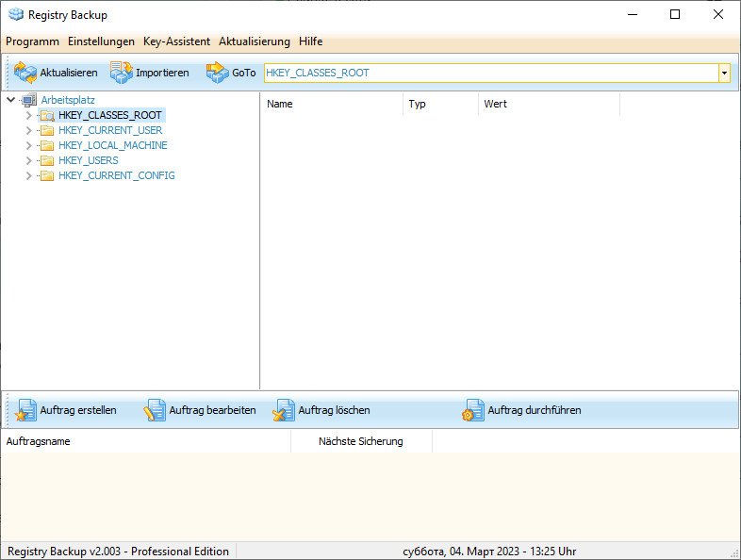Collapse the Arbeitsplatz root node
Image resolution: width=741 pixels, height=560 pixels.
pyautogui.click(x=11, y=100)
